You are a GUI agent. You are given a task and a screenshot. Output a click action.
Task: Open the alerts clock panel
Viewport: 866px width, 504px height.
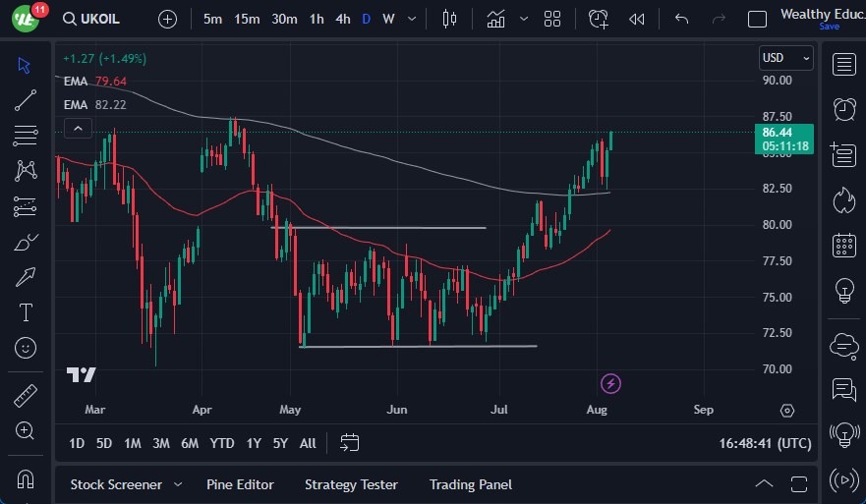pos(843,109)
